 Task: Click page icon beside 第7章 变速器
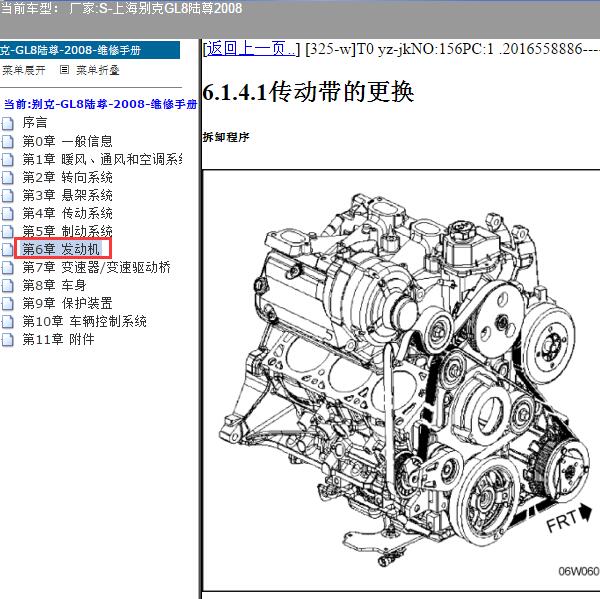tap(7, 267)
